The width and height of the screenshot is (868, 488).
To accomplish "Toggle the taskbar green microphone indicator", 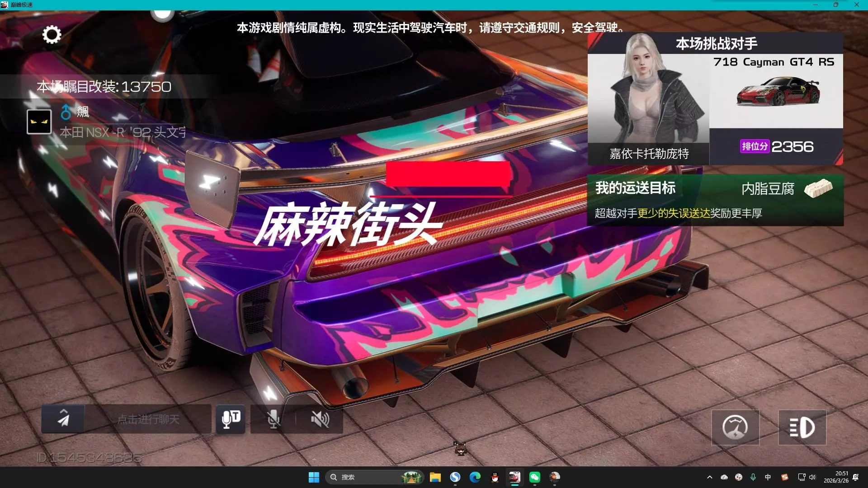I will coord(753,477).
